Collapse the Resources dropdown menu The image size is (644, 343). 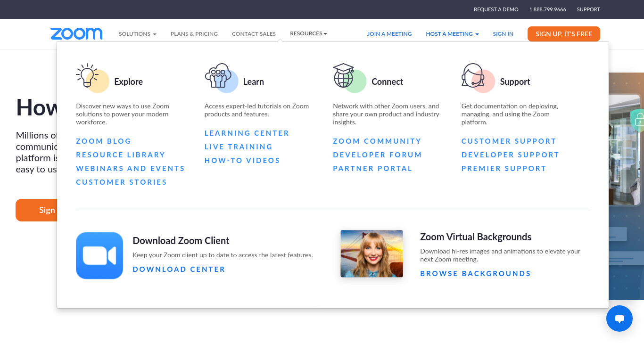pyautogui.click(x=308, y=33)
